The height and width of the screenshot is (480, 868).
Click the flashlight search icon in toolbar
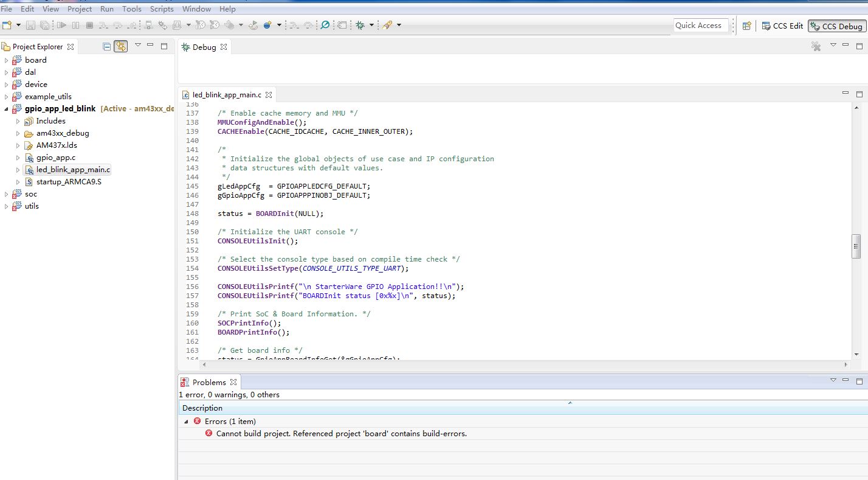tap(387, 25)
